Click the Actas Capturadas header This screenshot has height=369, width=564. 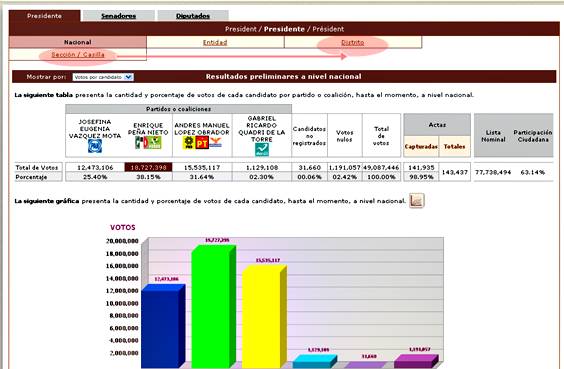coord(421,146)
